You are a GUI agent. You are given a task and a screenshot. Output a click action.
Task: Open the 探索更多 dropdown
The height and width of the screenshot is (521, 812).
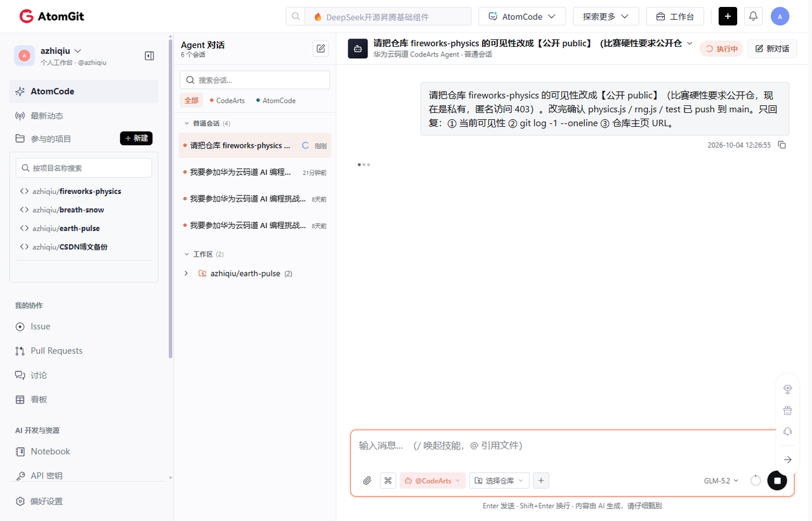pos(605,16)
